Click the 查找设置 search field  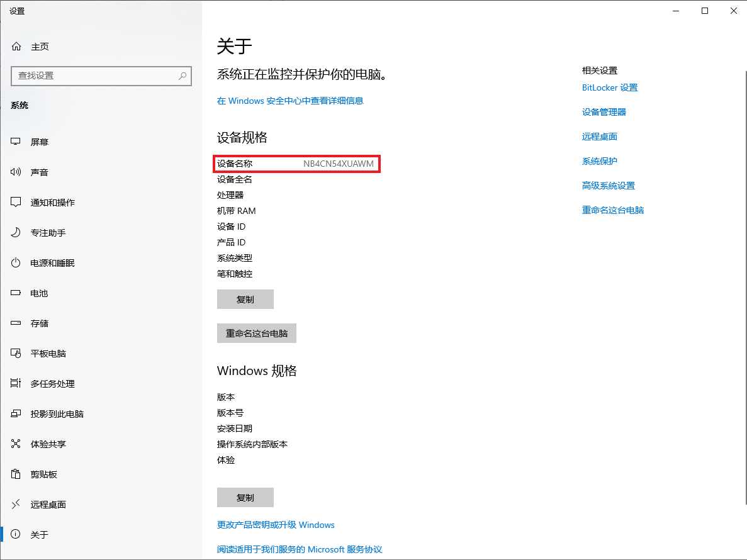(x=94, y=76)
